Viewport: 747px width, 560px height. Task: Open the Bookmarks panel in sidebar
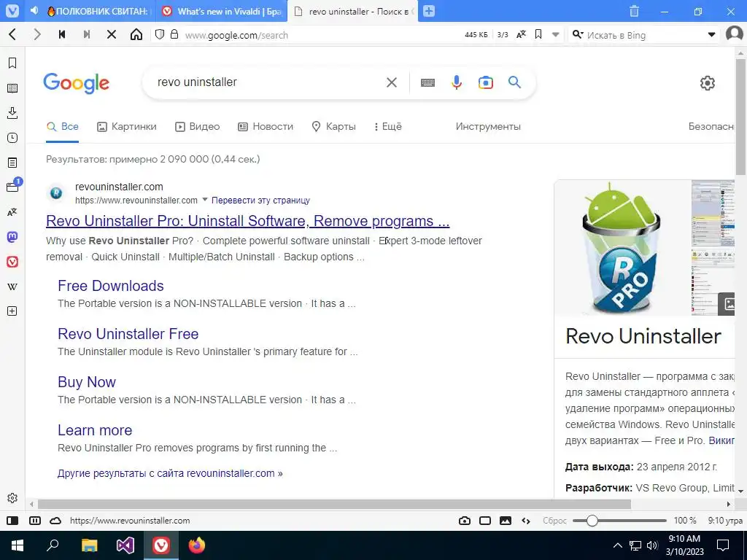[x=12, y=63]
